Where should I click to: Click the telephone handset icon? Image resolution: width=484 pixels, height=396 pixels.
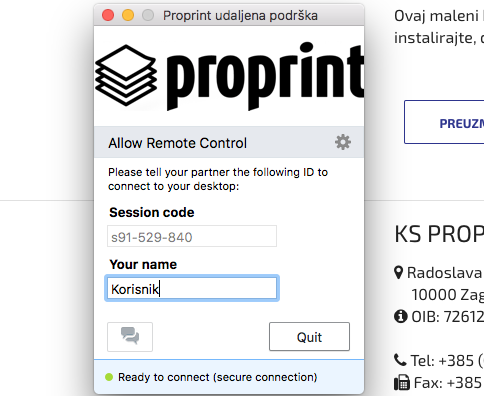click(400, 360)
